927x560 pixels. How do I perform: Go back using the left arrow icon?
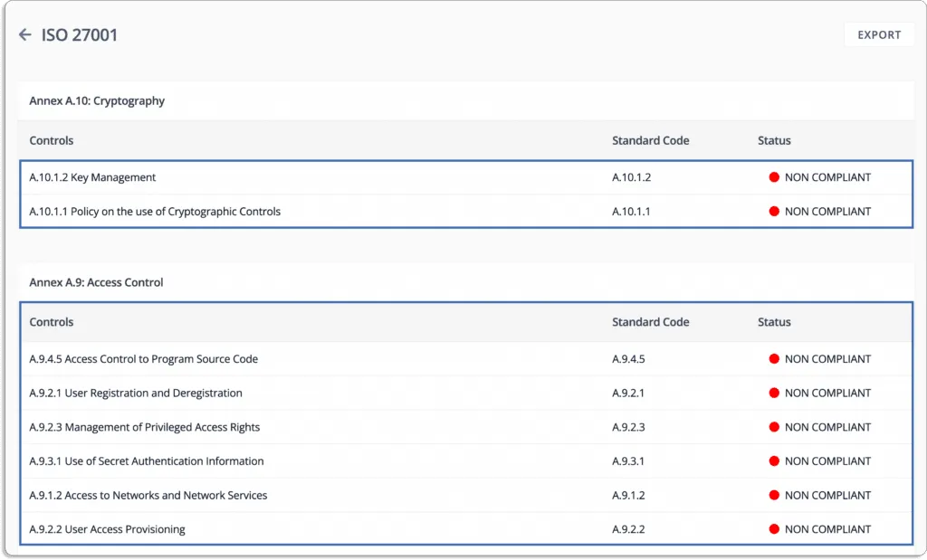click(24, 35)
